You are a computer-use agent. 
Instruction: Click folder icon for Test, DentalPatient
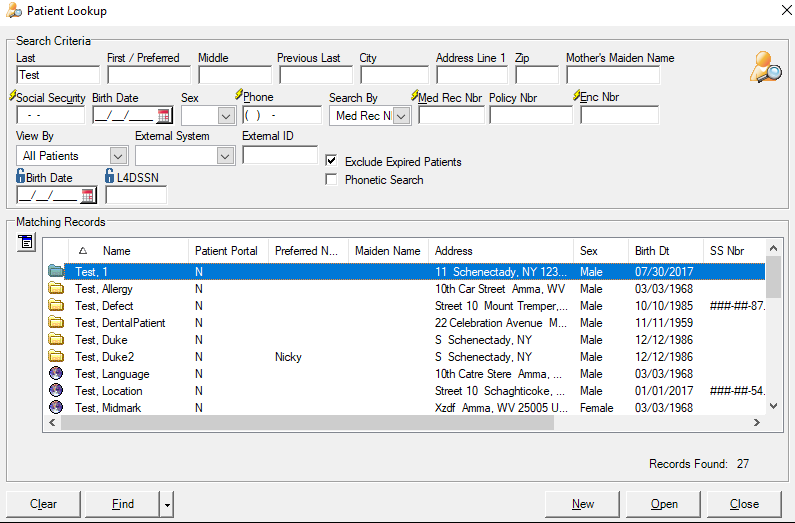click(56, 322)
